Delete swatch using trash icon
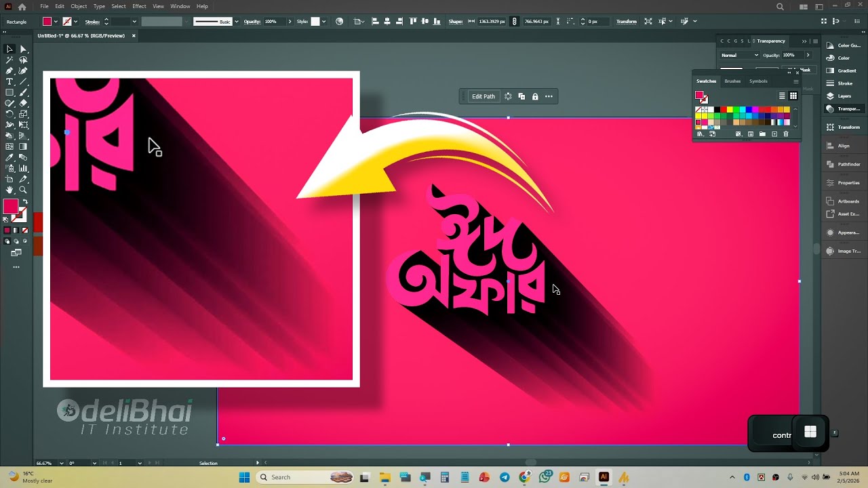Screen dimensions: 868x488 click(x=786, y=134)
